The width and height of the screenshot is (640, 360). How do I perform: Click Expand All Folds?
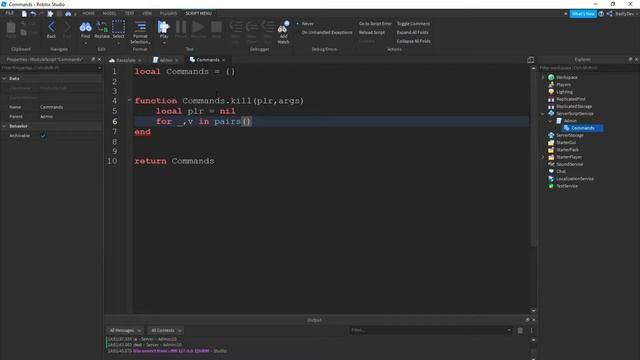(412, 33)
